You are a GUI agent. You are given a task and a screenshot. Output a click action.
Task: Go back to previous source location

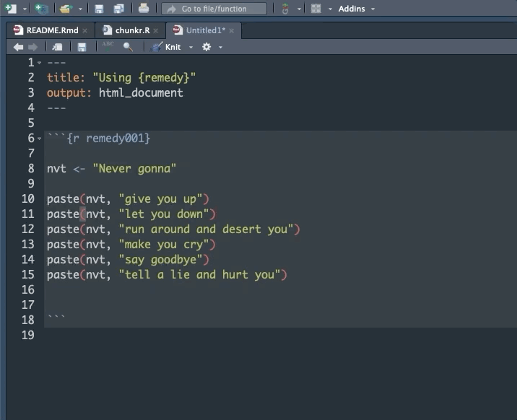(x=18, y=47)
